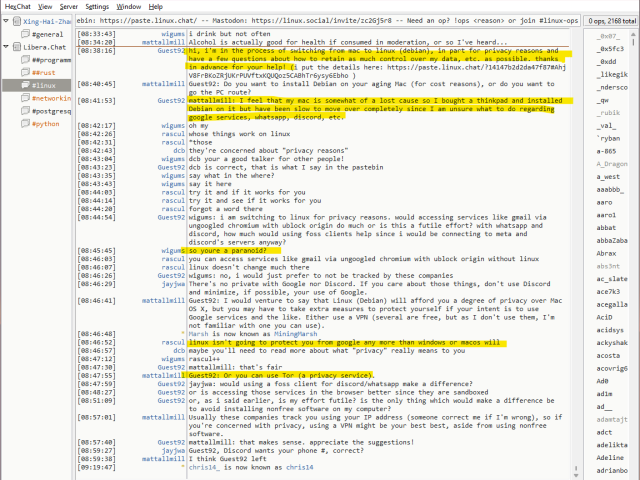Collapse the Libera.Chat server tree
The height and width of the screenshot is (480, 640).
[x=6, y=46]
